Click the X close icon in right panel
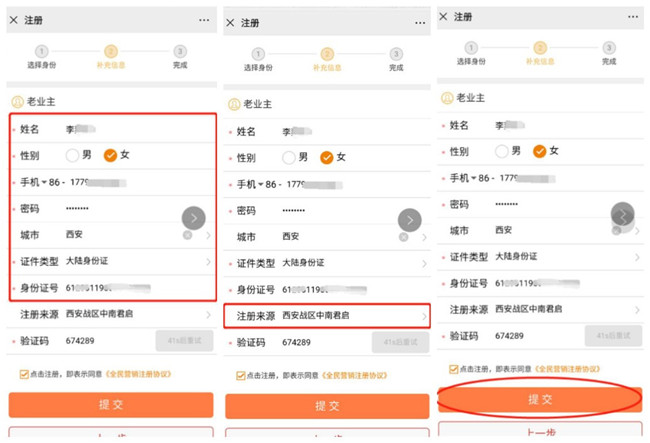Screen dimensions: 650x443 tap(442, 17)
